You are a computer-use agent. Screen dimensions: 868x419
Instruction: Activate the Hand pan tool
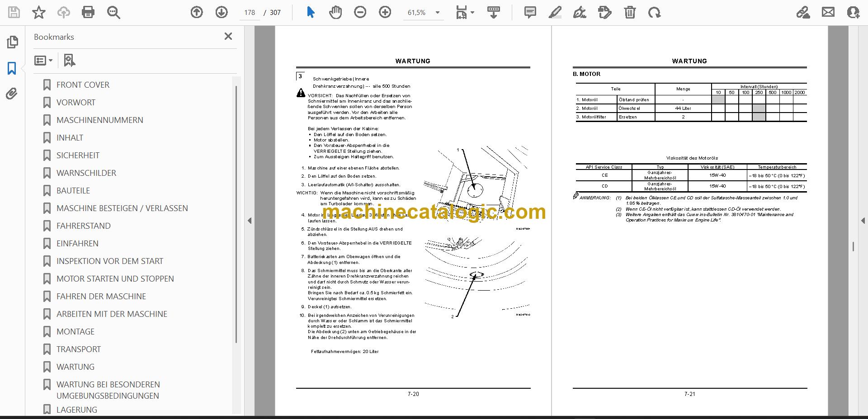(x=335, y=12)
